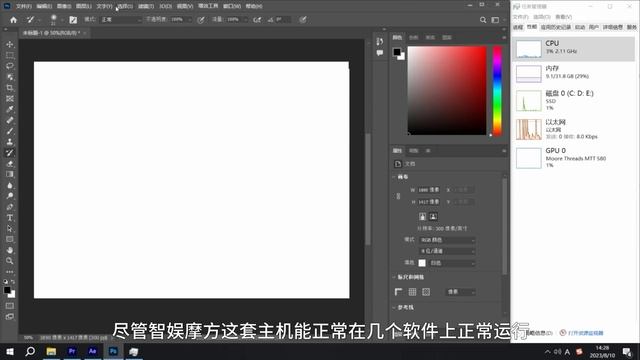The height and width of the screenshot is (360, 640).
Task: Switch to the 色板 swatches tab
Action: [x=413, y=38]
